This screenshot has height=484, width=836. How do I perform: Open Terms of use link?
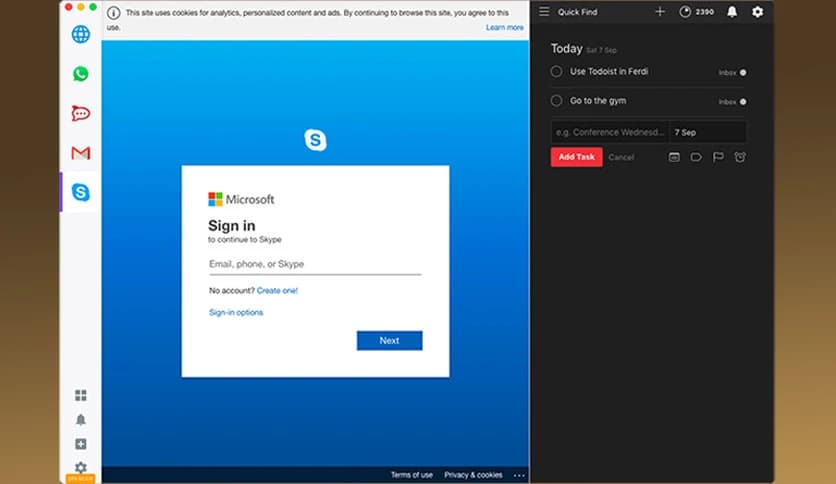click(412, 475)
